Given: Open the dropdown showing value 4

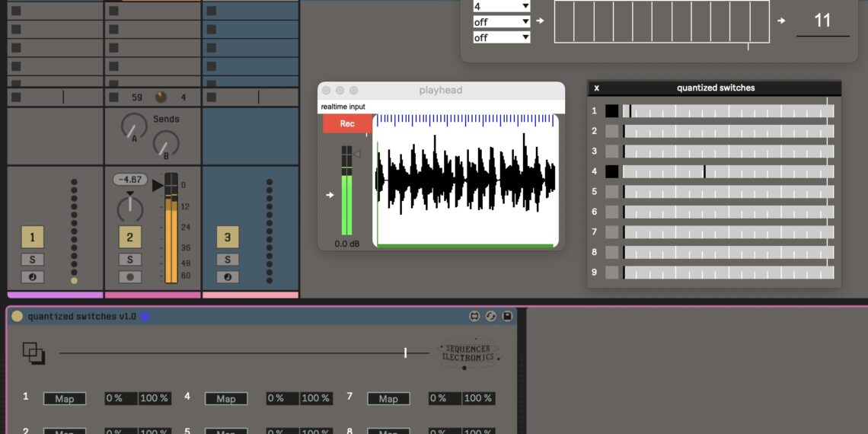Looking at the screenshot, I should coord(501,6).
